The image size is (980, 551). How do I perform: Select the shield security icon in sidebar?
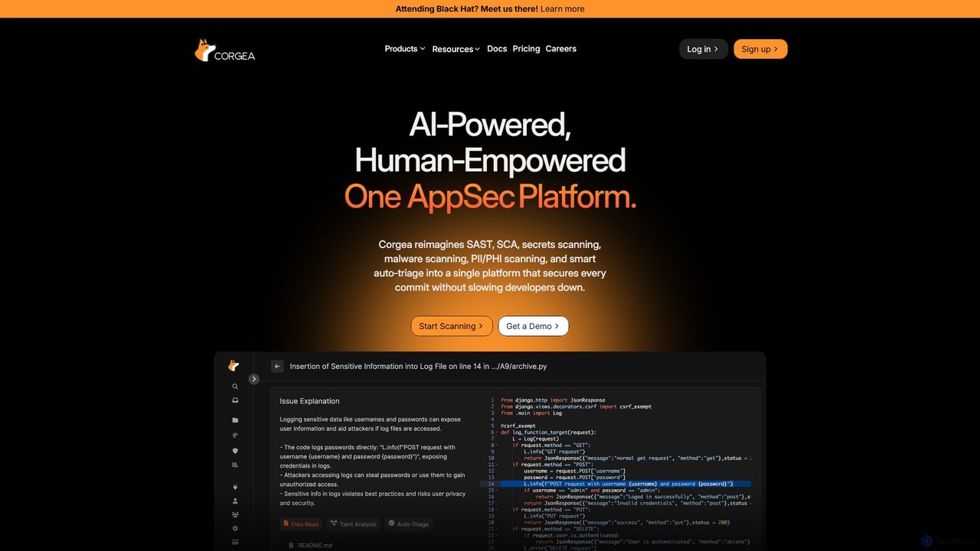click(x=235, y=451)
